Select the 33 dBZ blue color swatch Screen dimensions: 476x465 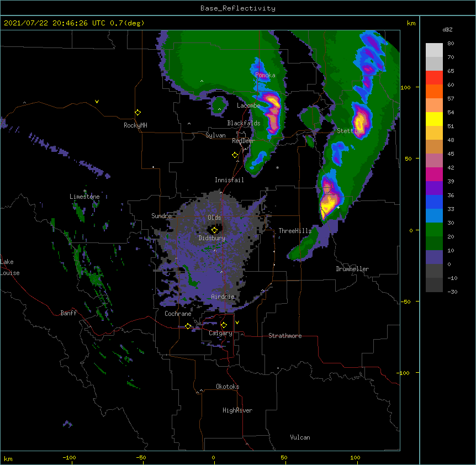[434, 202]
